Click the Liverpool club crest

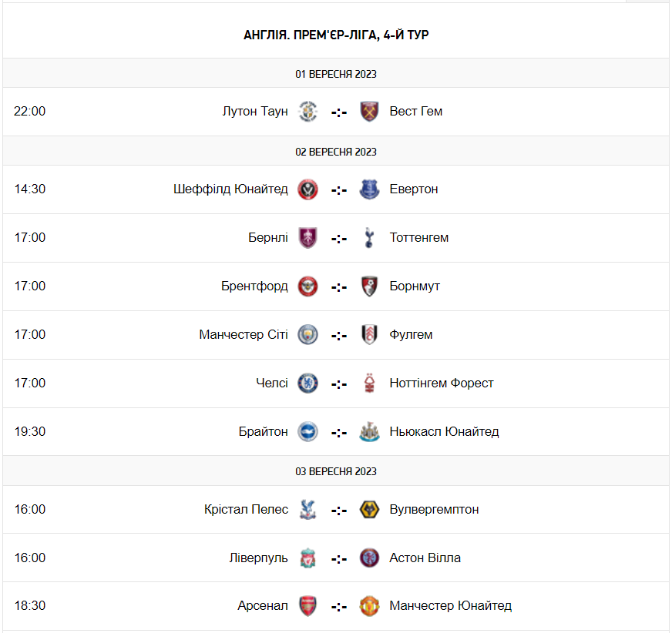click(307, 558)
